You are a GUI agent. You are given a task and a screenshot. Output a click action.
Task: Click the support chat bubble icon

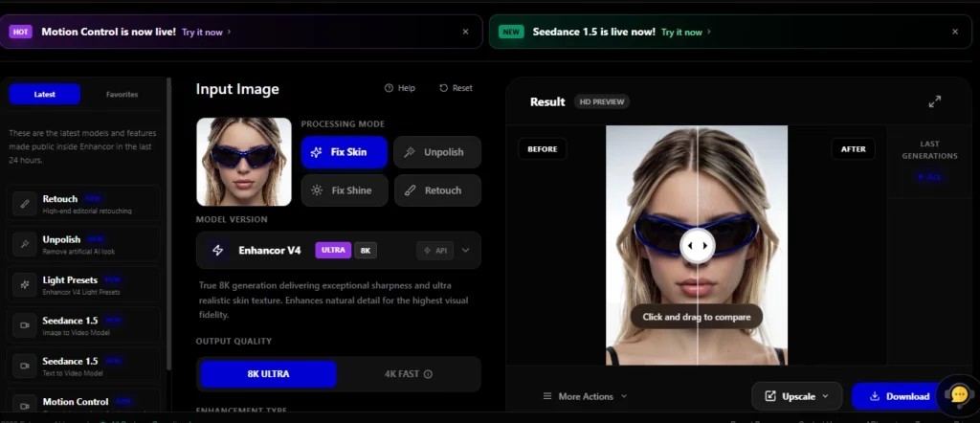(x=958, y=394)
